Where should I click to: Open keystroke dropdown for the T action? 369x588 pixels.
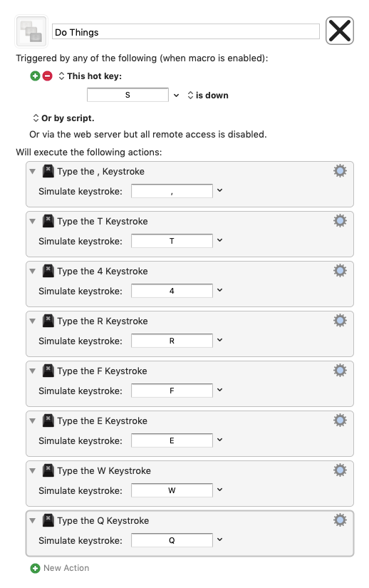click(x=220, y=240)
